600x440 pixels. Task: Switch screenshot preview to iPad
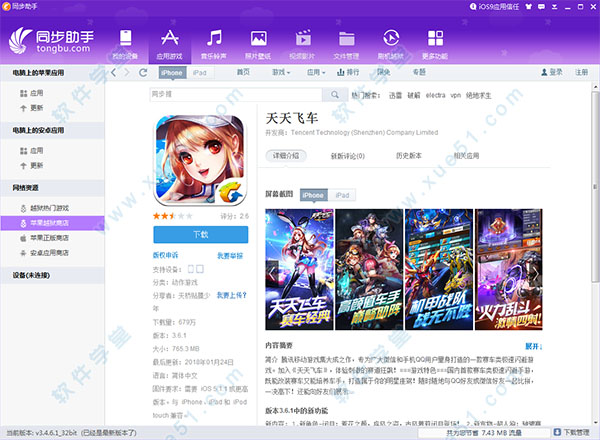[x=343, y=195]
